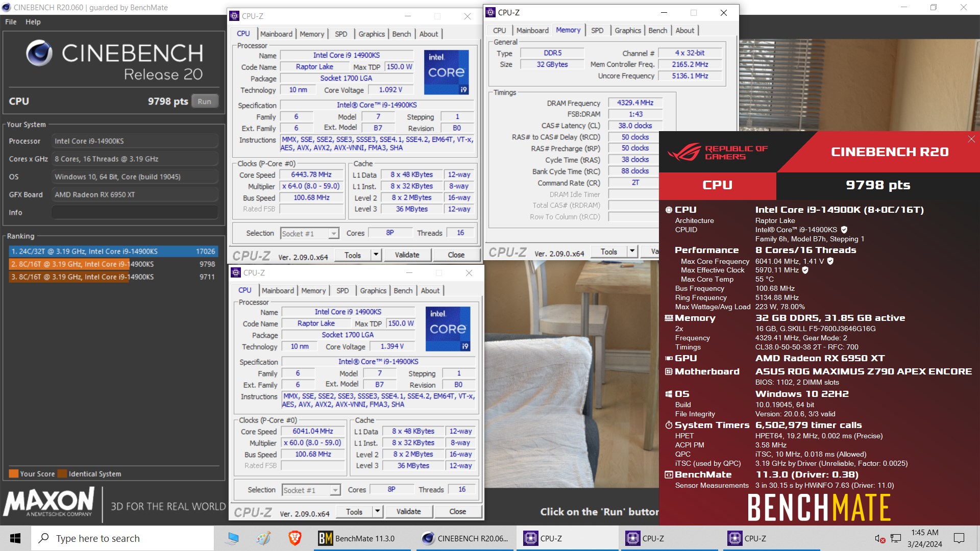Select ranking entry with score 9798
This screenshot has height=551, width=980.
point(113,264)
